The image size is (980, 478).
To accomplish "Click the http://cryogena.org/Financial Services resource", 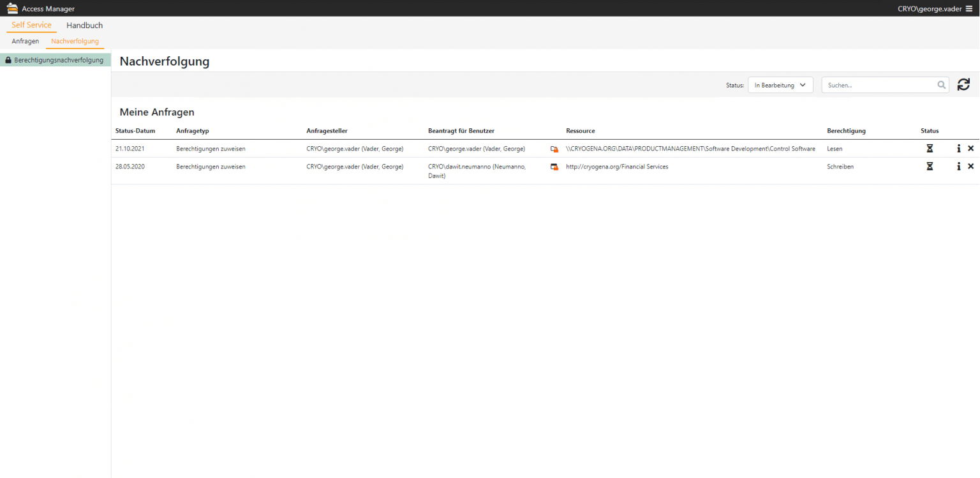I will coord(617,167).
